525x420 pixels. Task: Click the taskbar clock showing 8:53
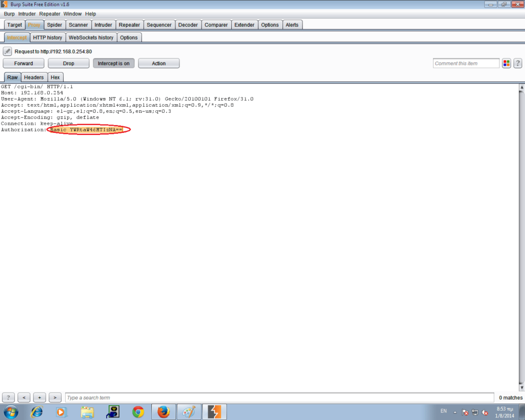504,412
